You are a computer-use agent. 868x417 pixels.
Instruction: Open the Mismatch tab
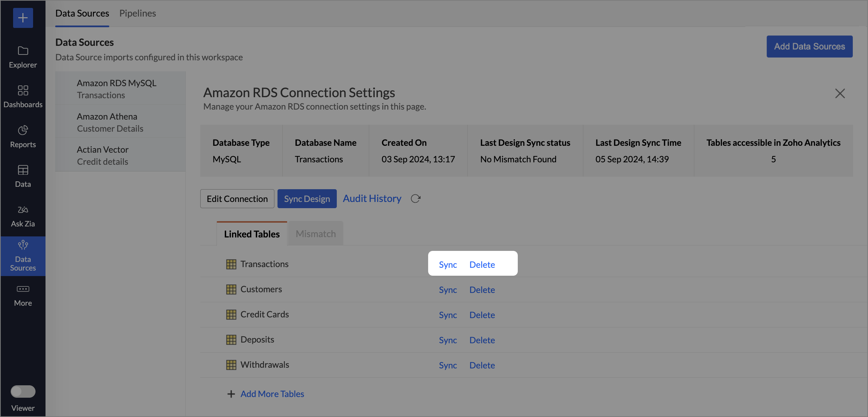[x=315, y=234]
